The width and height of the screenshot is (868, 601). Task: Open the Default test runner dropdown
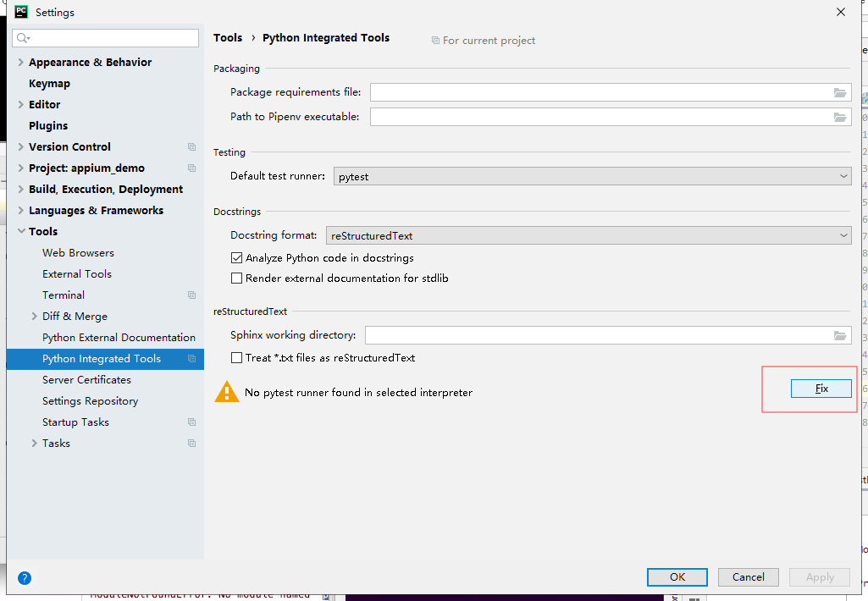pos(592,177)
